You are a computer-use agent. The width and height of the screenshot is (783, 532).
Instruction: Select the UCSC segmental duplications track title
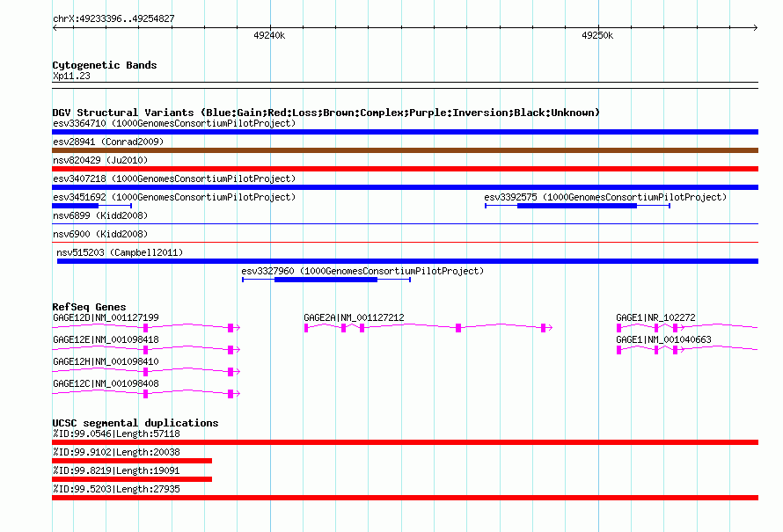[135, 423]
